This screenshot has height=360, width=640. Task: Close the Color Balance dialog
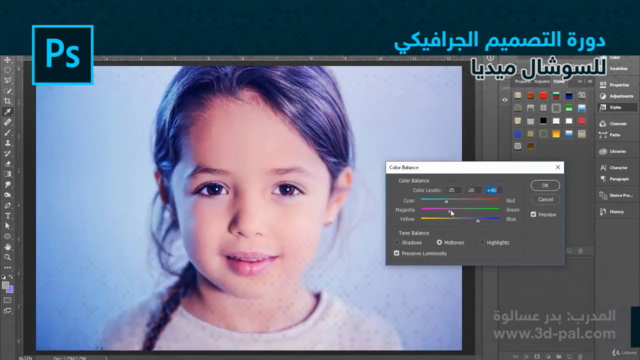coord(558,167)
